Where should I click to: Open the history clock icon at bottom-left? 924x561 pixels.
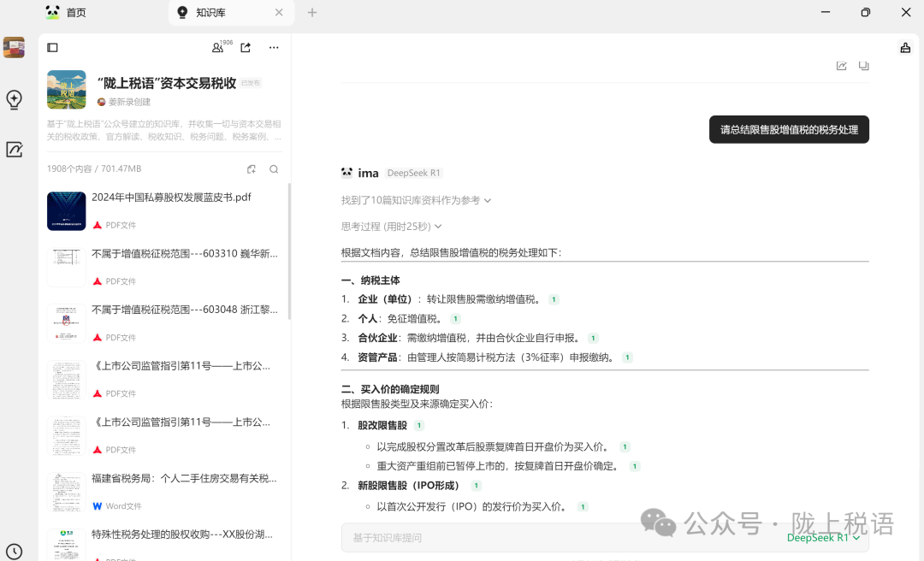tap(14, 552)
